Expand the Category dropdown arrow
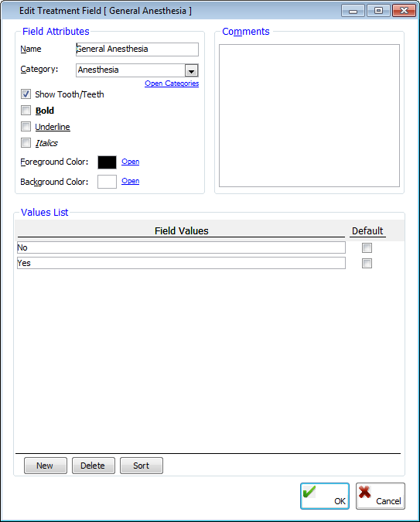Viewport: 420px width, 522px height. (x=191, y=70)
